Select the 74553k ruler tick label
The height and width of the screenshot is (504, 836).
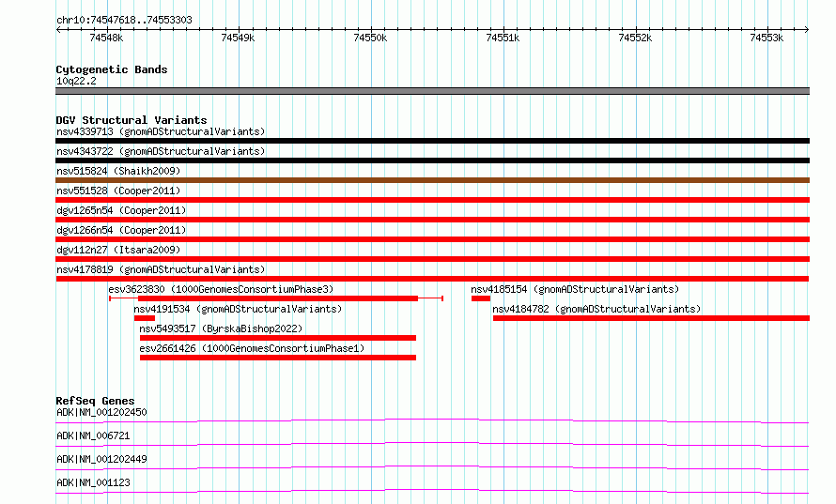tap(766, 38)
